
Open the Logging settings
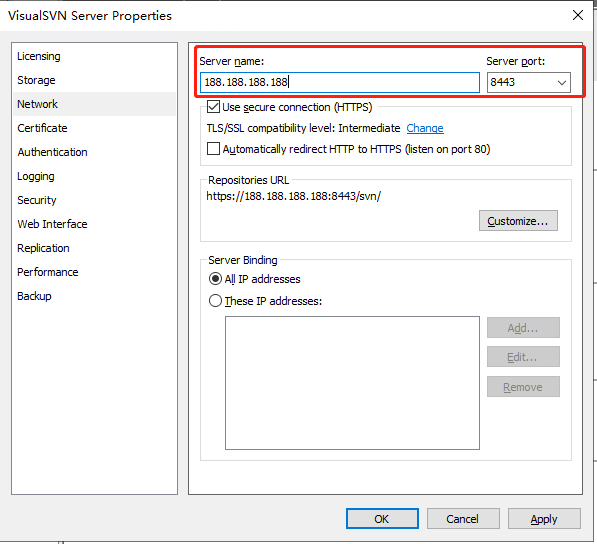pyautogui.click(x=36, y=176)
